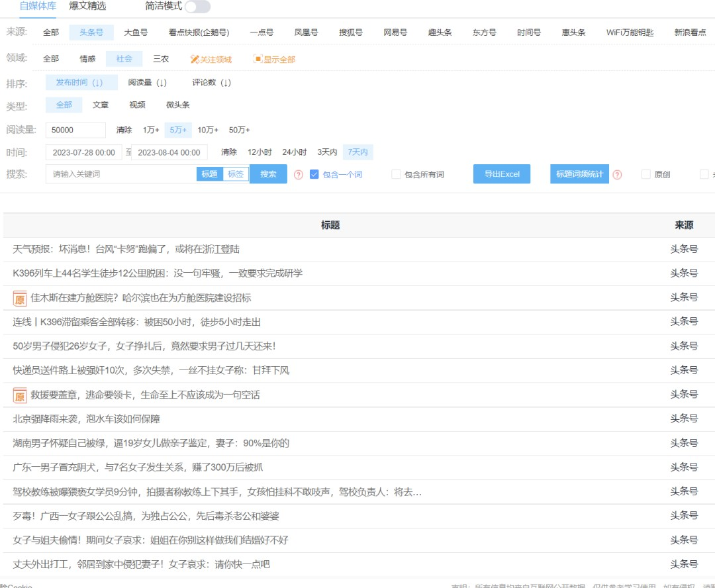Viewport: 715px width, 588px height.
Task: Click the 导出Excel button
Action: [502, 173]
